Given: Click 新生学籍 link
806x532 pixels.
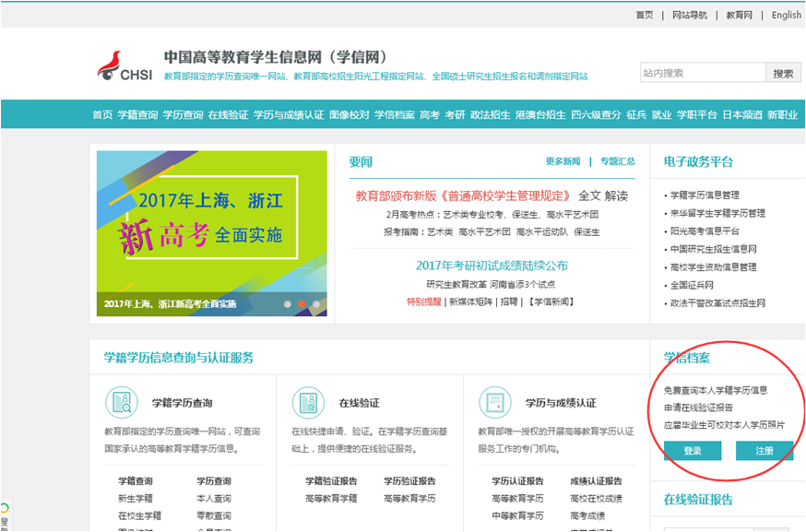Looking at the screenshot, I should 136,499.
